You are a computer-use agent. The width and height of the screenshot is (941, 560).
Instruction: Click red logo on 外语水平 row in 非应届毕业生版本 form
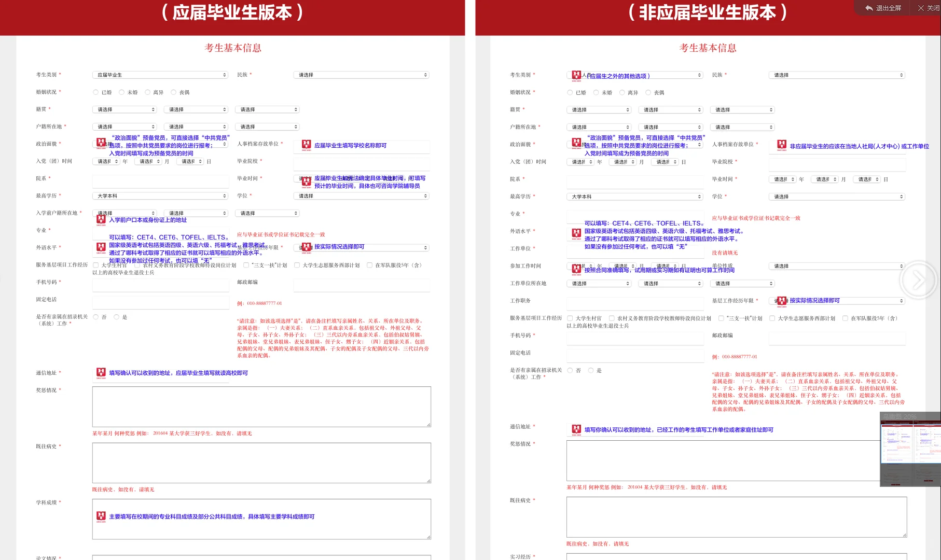click(576, 234)
